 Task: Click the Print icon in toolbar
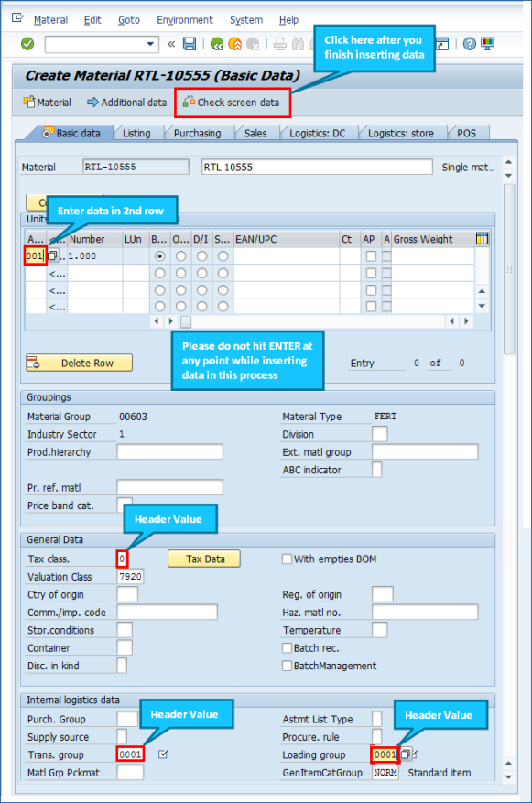pyautogui.click(x=279, y=44)
